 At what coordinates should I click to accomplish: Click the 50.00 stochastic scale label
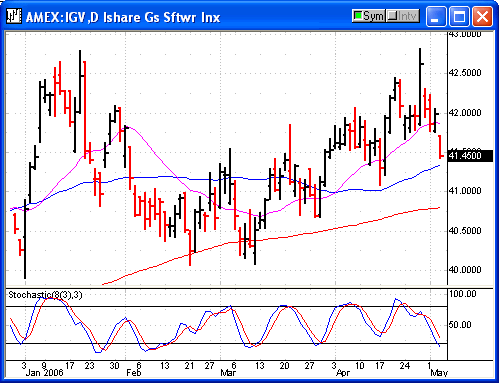460,325
